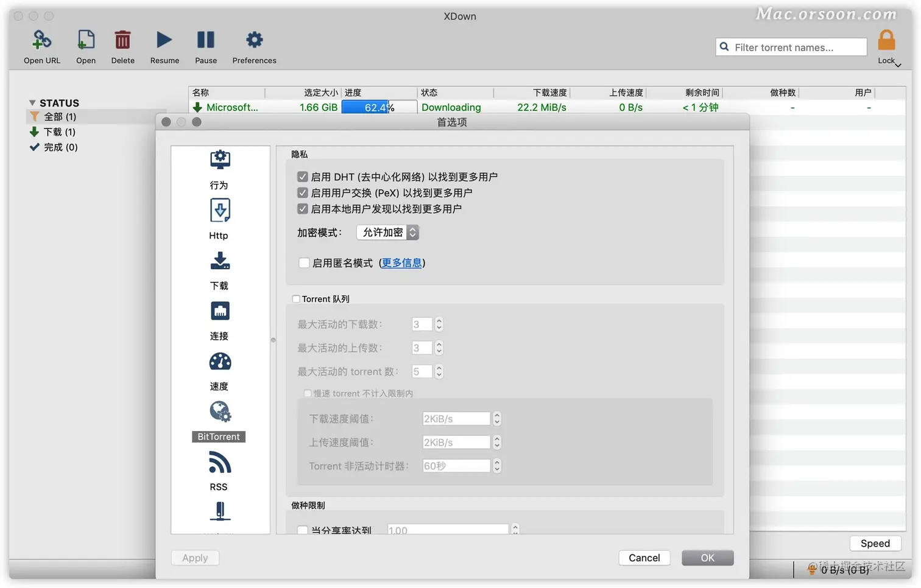This screenshot has width=921, height=588.
Task: Select the preferences pane icon below RSS
Action: [220, 511]
